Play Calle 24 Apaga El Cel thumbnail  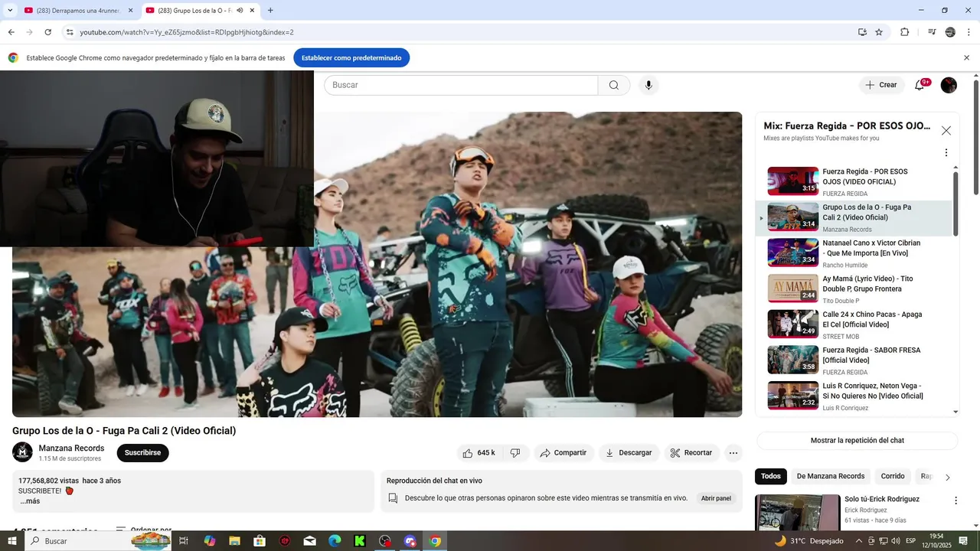tap(793, 324)
